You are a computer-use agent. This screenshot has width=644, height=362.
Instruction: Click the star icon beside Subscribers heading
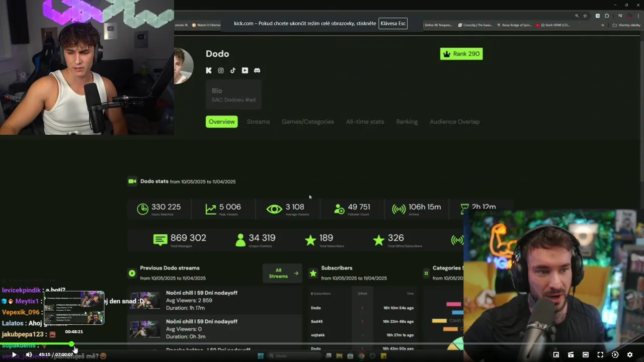(313, 273)
